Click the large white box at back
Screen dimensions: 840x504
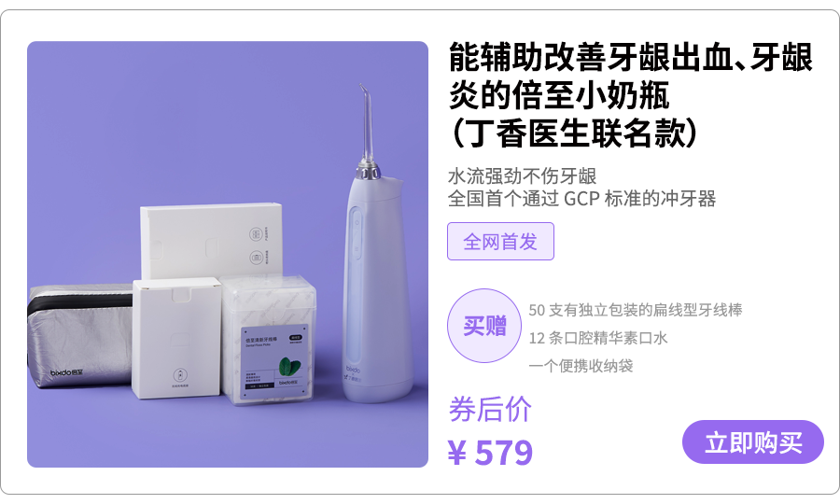coord(212,241)
